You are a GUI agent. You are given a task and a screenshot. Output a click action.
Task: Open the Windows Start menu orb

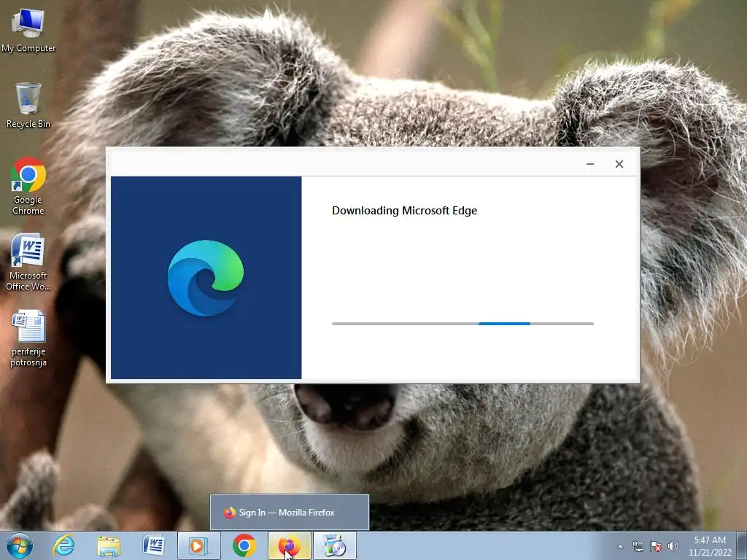click(20, 545)
